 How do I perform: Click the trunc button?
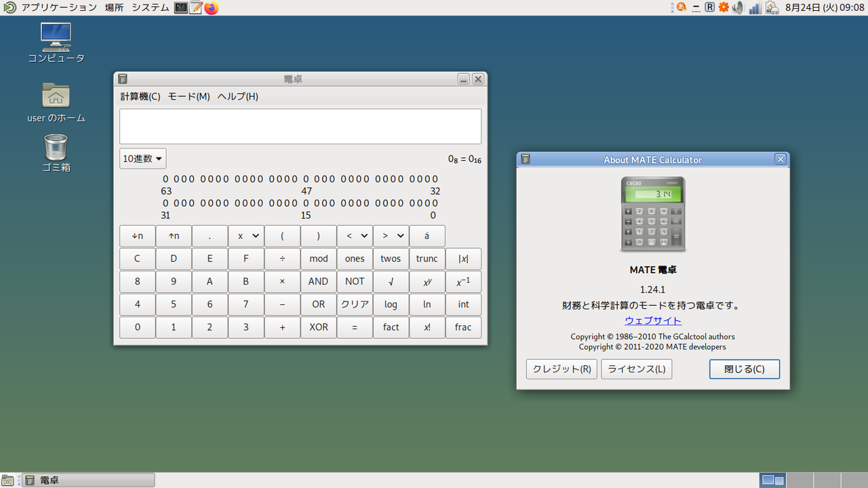pos(427,259)
